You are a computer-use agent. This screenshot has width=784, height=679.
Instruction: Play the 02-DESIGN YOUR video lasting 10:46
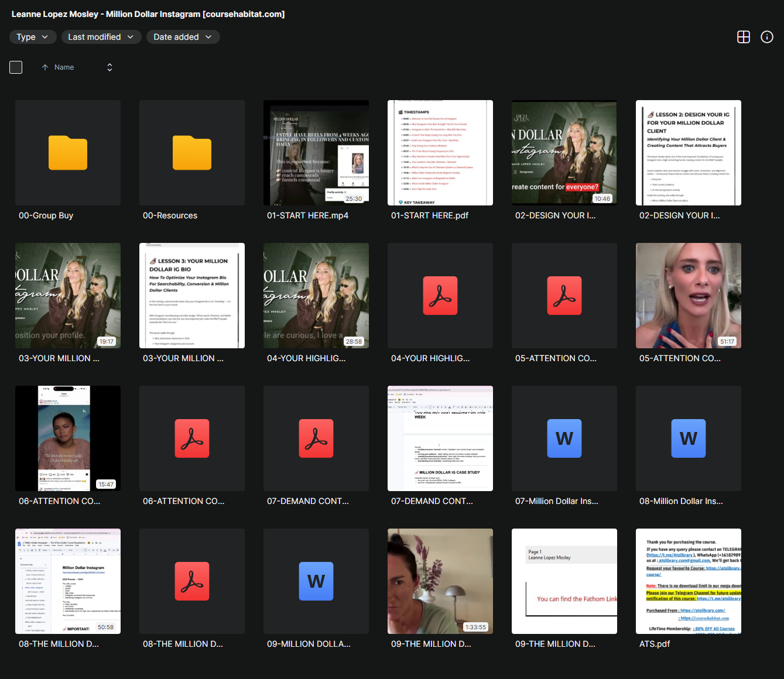(564, 153)
